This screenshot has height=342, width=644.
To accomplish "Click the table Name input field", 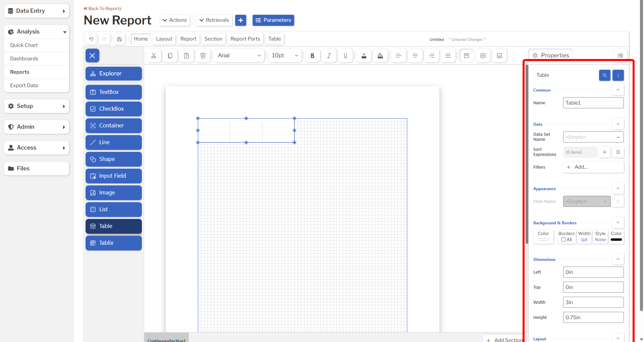I will [593, 103].
